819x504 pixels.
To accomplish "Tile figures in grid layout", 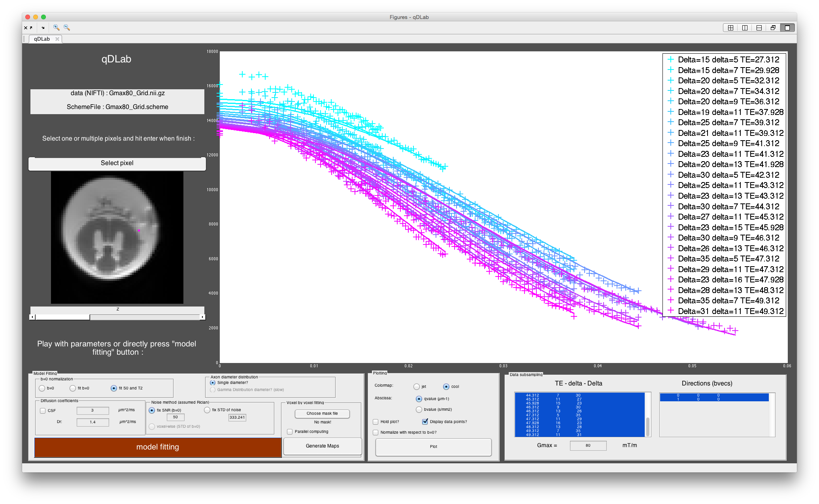I will click(730, 28).
